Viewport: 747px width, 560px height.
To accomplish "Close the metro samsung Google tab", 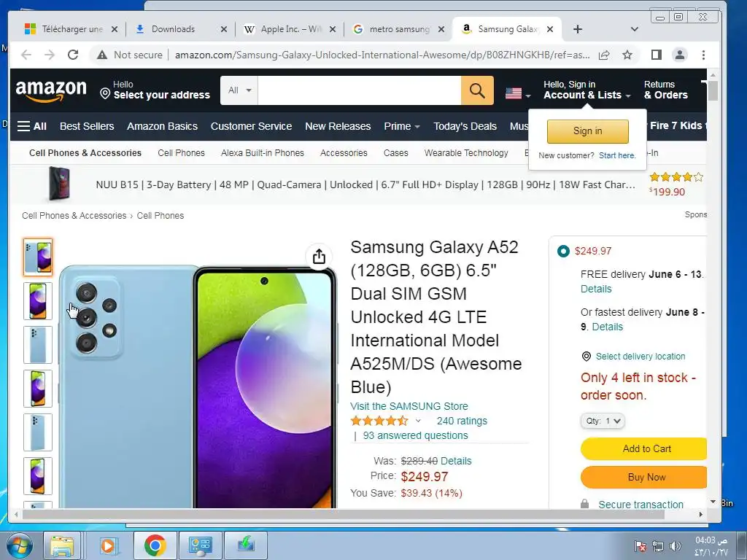I will tap(441, 29).
